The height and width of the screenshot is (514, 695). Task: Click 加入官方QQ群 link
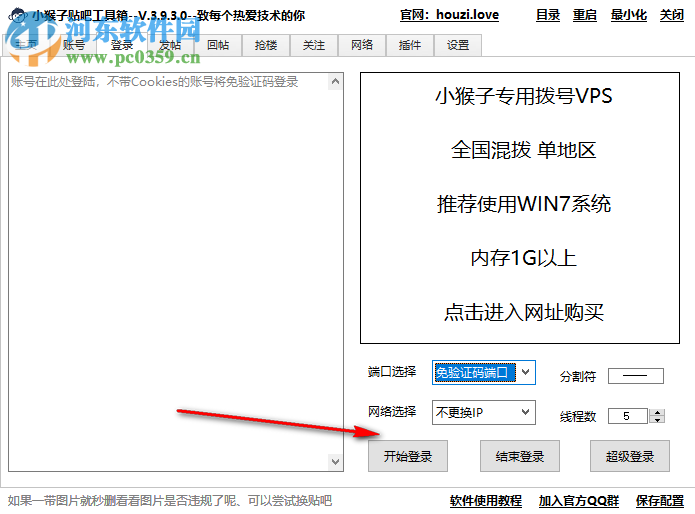(578, 501)
